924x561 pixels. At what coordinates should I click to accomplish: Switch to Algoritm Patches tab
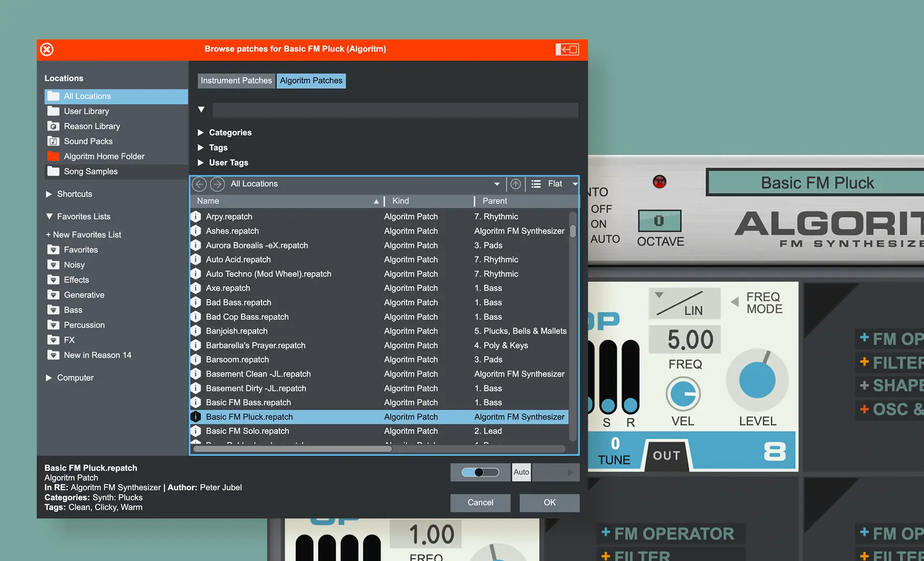click(311, 81)
